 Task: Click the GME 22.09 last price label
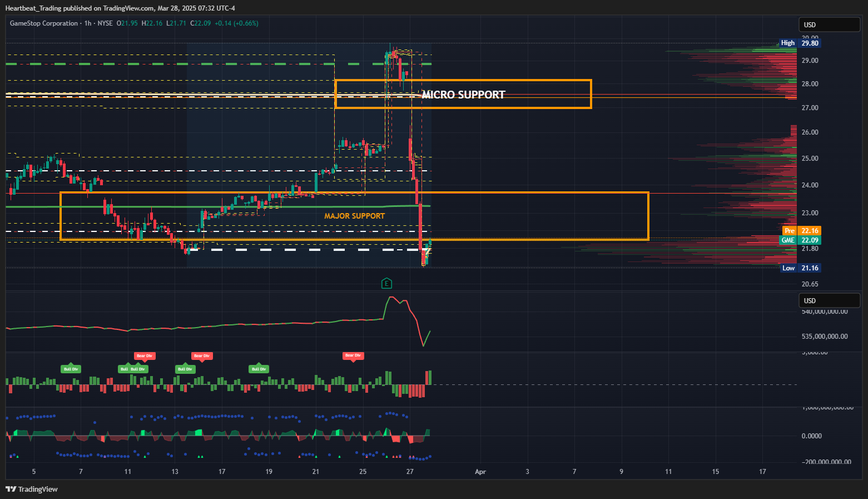tap(800, 240)
